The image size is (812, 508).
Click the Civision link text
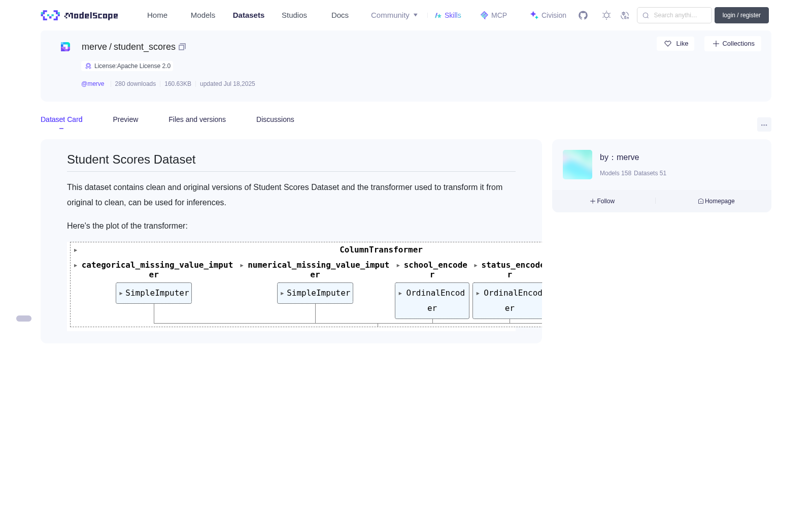[x=554, y=15]
